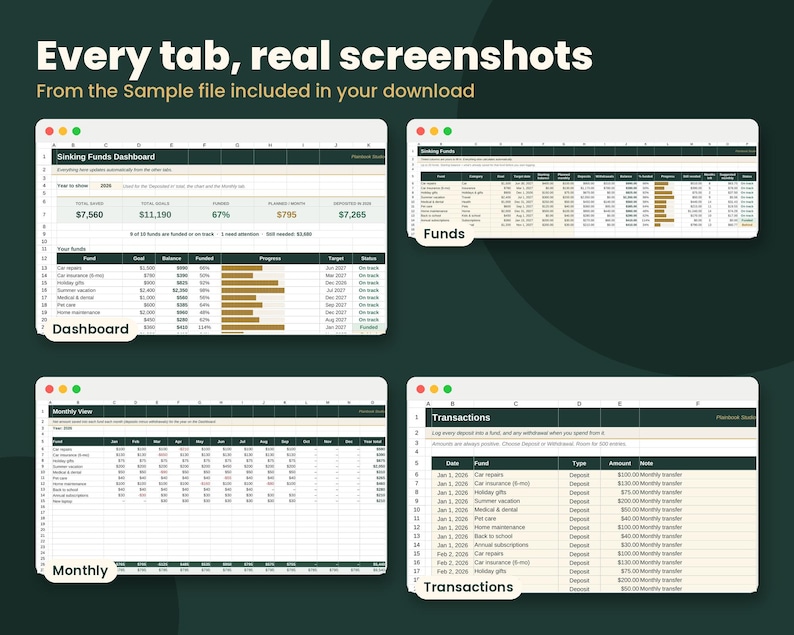Click the Deposit type in Transactions row 6
This screenshot has height=635, width=794.
pyautogui.click(x=579, y=475)
